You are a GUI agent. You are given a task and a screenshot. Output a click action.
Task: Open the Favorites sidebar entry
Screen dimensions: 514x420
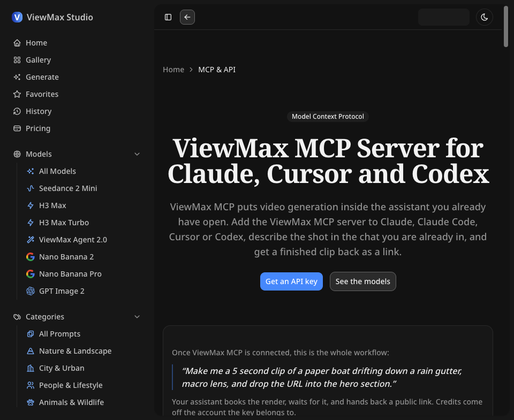click(x=77, y=94)
